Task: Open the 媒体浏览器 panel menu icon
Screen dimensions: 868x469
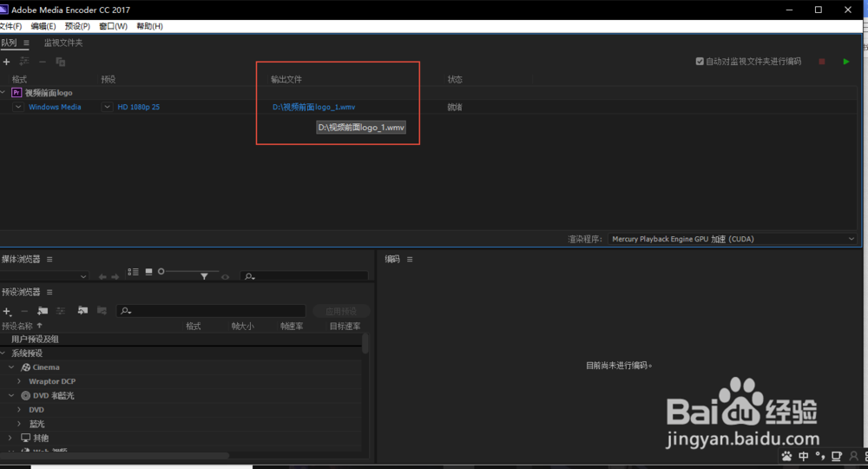Action: click(49, 259)
